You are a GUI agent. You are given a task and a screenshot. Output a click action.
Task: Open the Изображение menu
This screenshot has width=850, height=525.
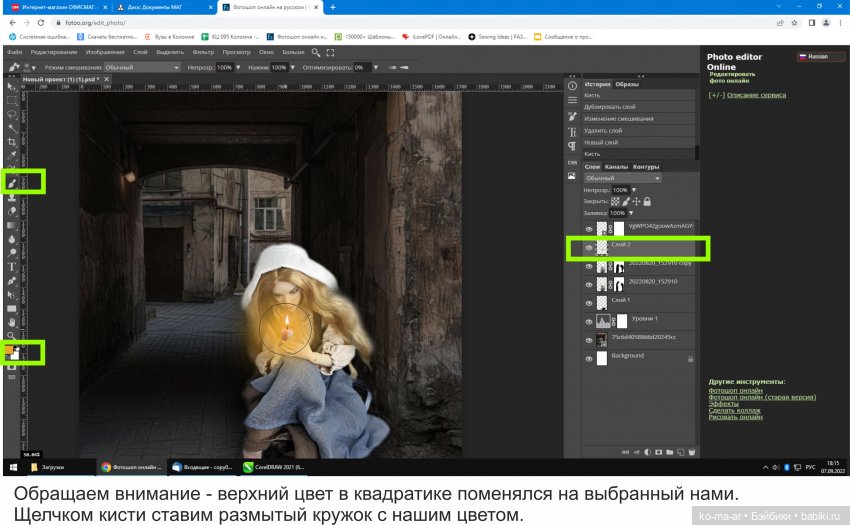pyautogui.click(x=105, y=53)
